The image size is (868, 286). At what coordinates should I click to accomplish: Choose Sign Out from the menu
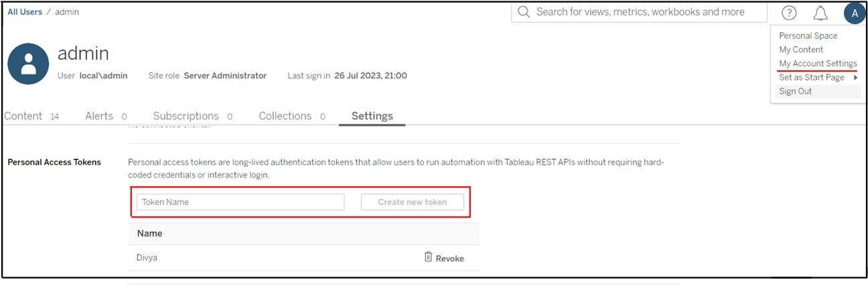tap(796, 91)
